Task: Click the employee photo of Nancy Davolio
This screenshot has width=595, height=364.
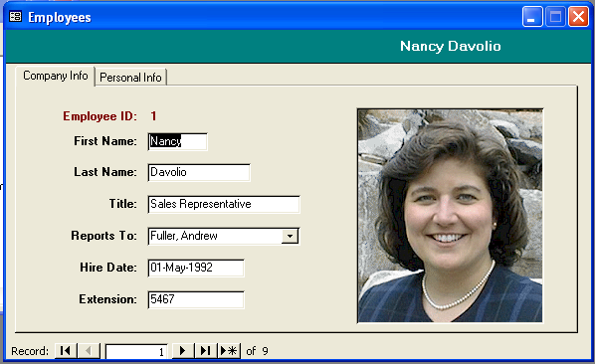Action: tap(450, 216)
